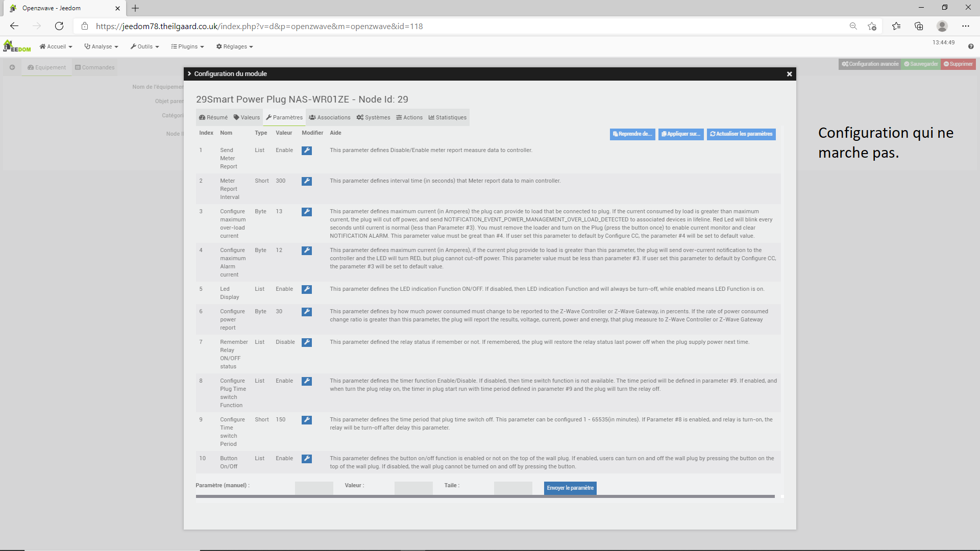Switch to the Systèmes tab

pyautogui.click(x=374, y=117)
